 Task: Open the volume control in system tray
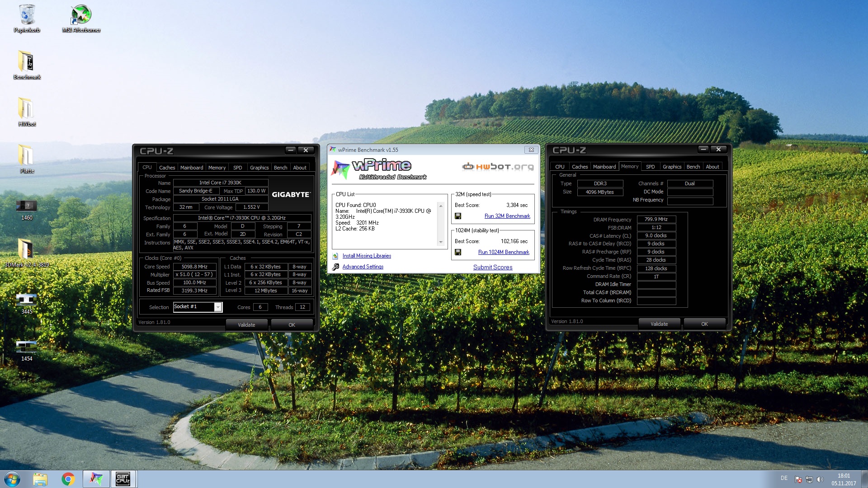(x=820, y=479)
